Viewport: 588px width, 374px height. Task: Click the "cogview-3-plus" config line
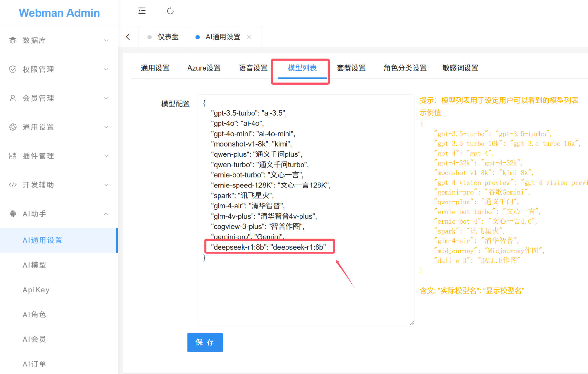point(258,226)
